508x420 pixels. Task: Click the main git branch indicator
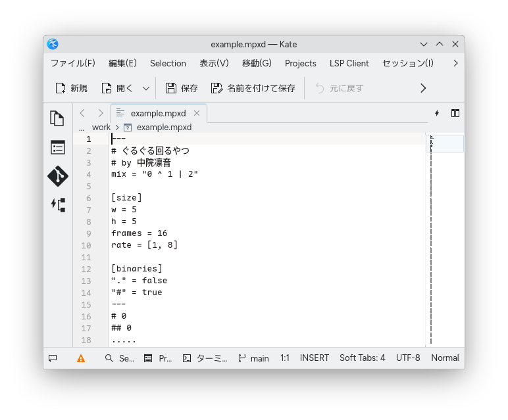[x=253, y=358]
